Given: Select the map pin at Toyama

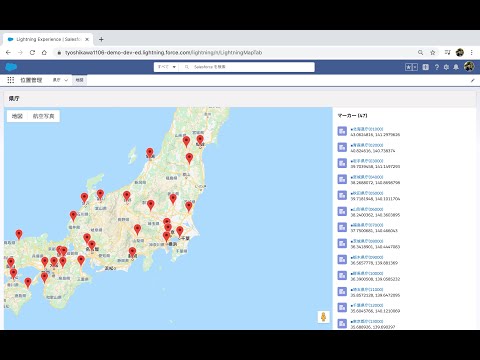Looking at the screenshot, I should (x=100, y=195).
